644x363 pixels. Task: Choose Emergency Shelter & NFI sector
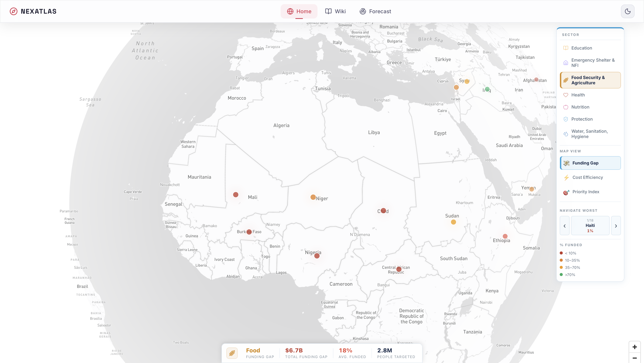tap(590, 63)
